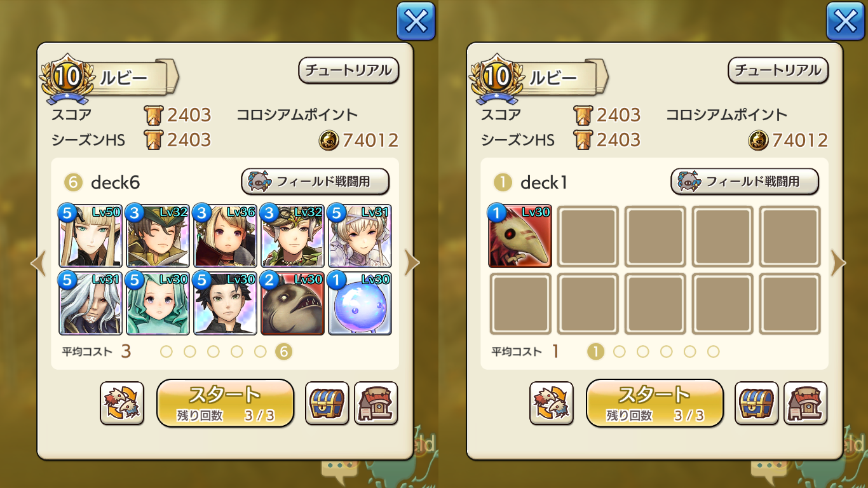
Task: Choose the second deck page dot in the deck1 panel
Action: coord(620,351)
